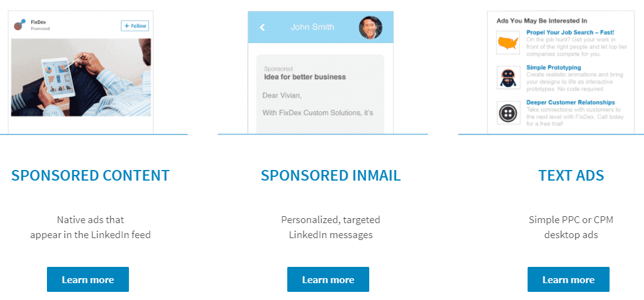Screen dimensions: 644x300
Task: Click Learn more under Text Ads
Action: coord(568,279)
